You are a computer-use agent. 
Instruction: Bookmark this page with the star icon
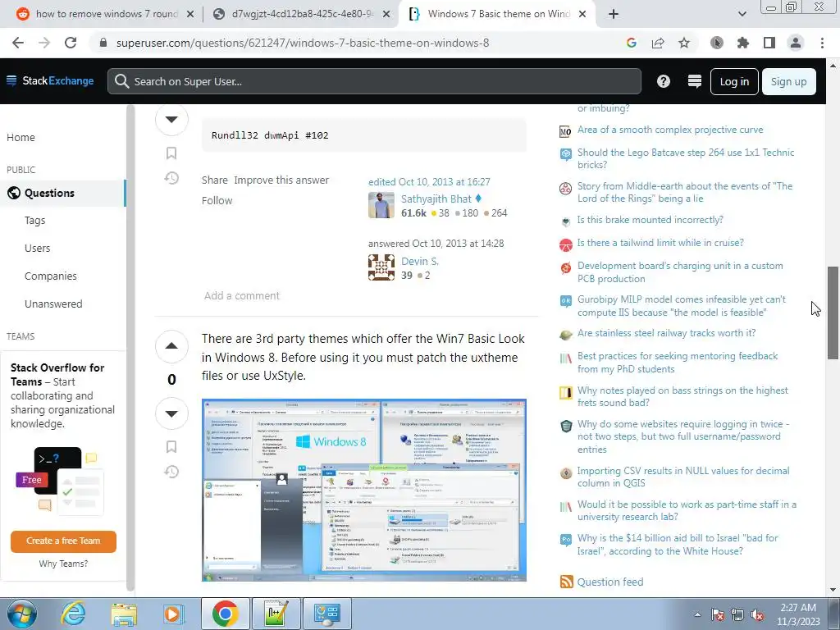pos(684,43)
